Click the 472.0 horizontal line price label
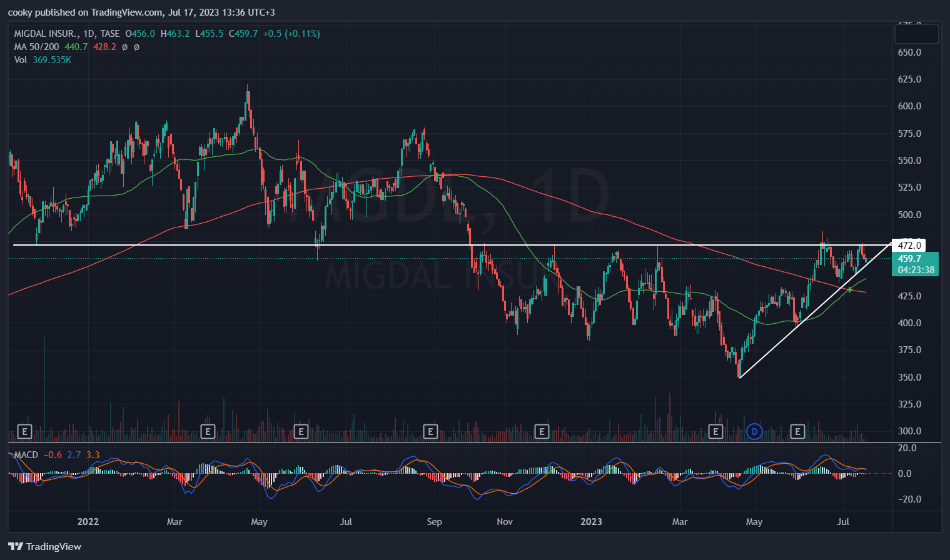Viewport: 950px width, 560px height. click(x=909, y=246)
